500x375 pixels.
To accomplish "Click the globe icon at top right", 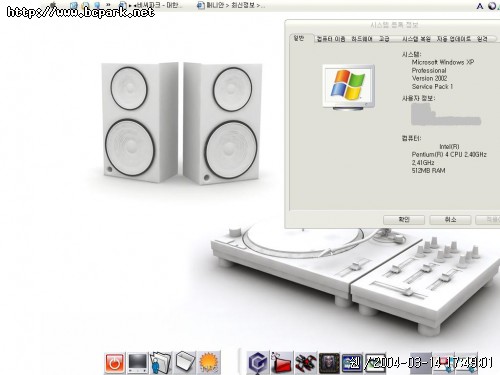I will click(493, 5).
